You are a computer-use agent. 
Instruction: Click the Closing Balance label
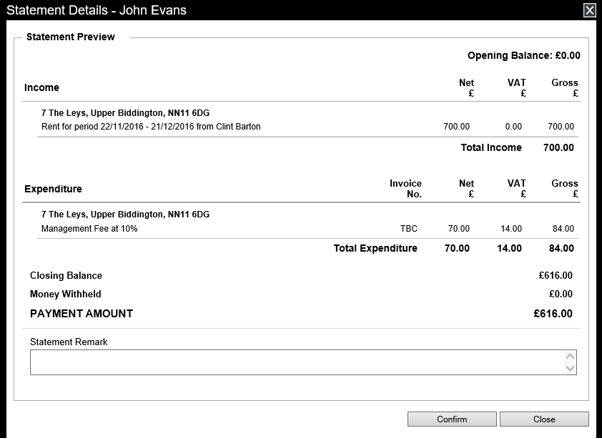point(66,276)
